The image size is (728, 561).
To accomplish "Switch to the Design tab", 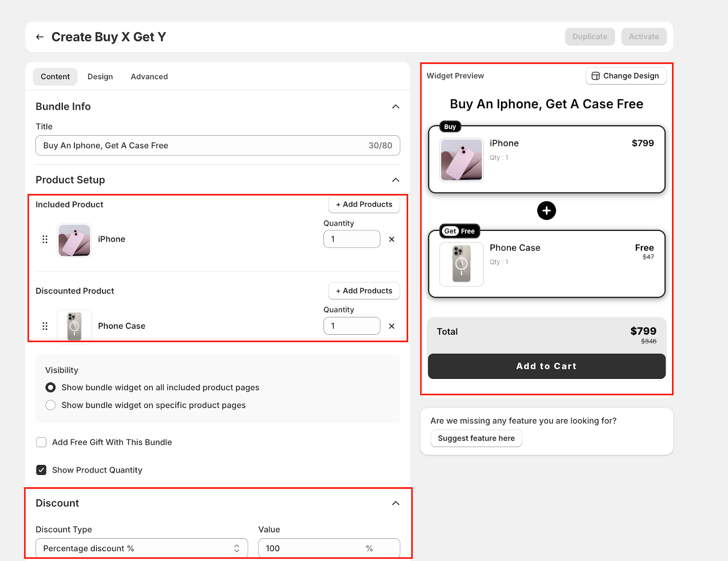I will [x=100, y=76].
